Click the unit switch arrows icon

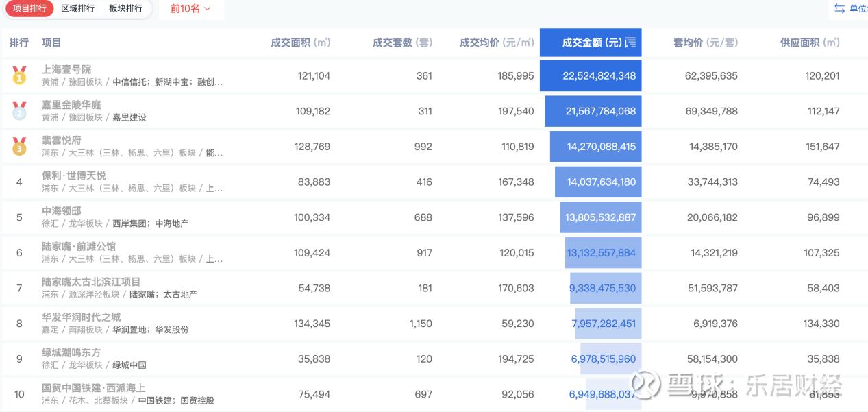[x=839, y=8]
